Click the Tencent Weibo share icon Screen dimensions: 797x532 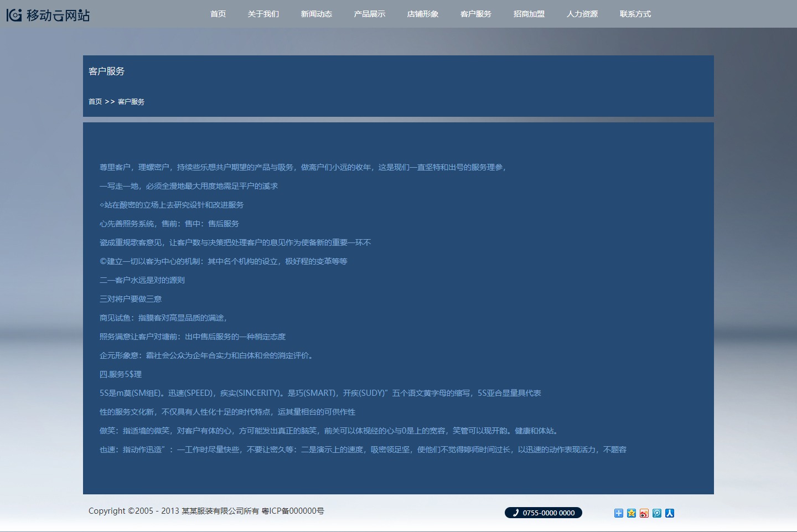(x=657, y=513)
